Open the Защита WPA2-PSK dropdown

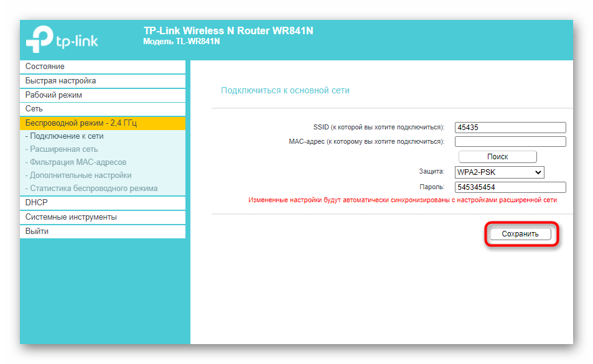[x=500, y=172]
